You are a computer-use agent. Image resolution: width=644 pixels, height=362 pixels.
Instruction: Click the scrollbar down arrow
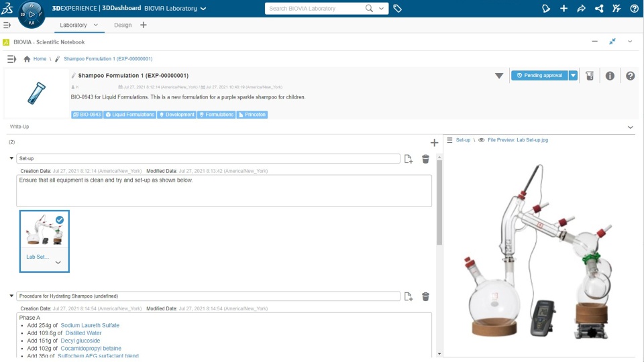pyautogui.click(x=439, y=354)
